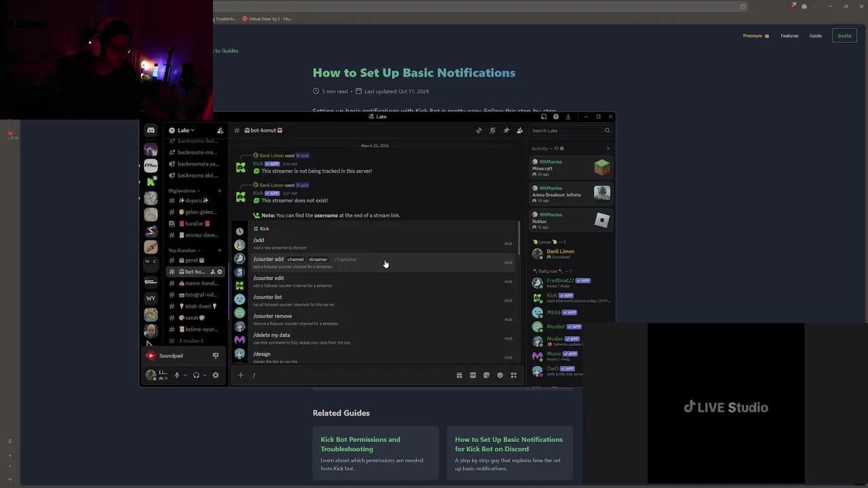
Task: Show frequently used commands clock icon
Action: point(239,231)
